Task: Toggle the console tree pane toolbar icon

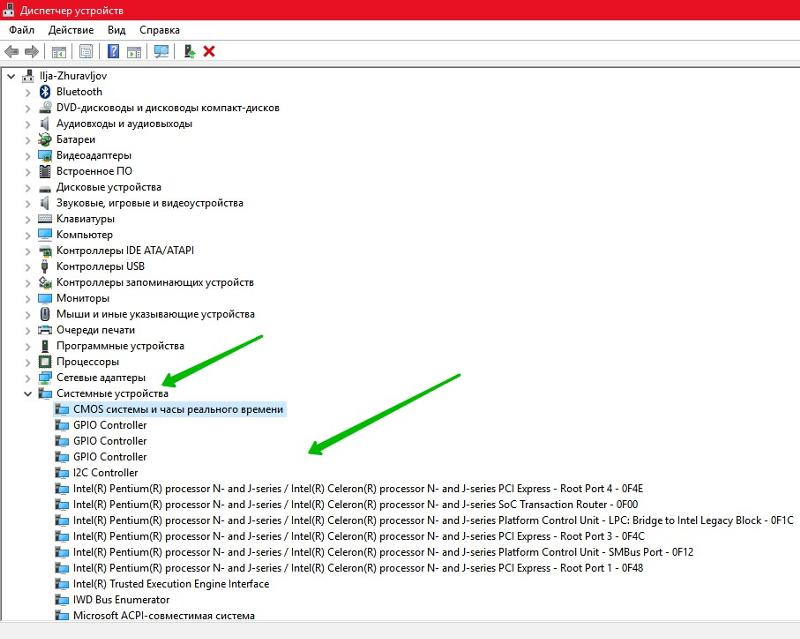Action: (59, 52)
